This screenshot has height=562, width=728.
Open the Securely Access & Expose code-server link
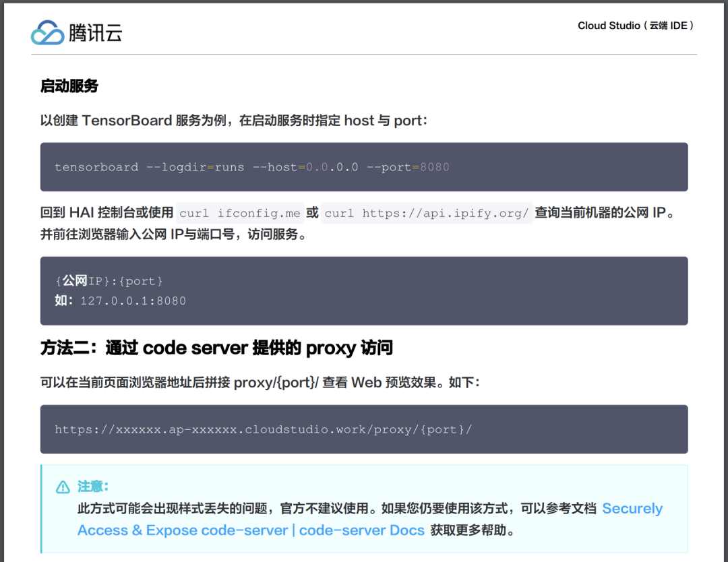click(632, 508)
